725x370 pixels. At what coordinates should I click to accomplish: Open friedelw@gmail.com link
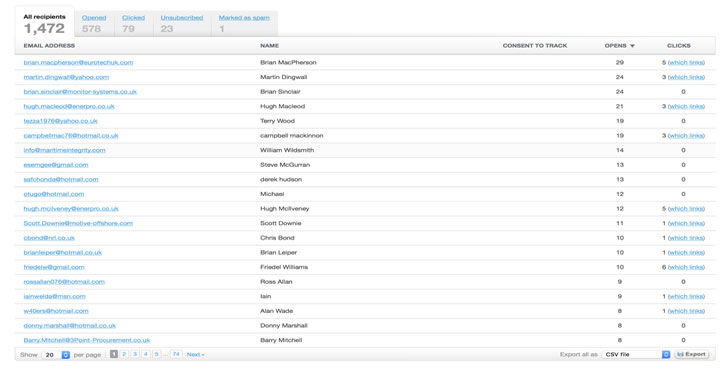(54, 267)
